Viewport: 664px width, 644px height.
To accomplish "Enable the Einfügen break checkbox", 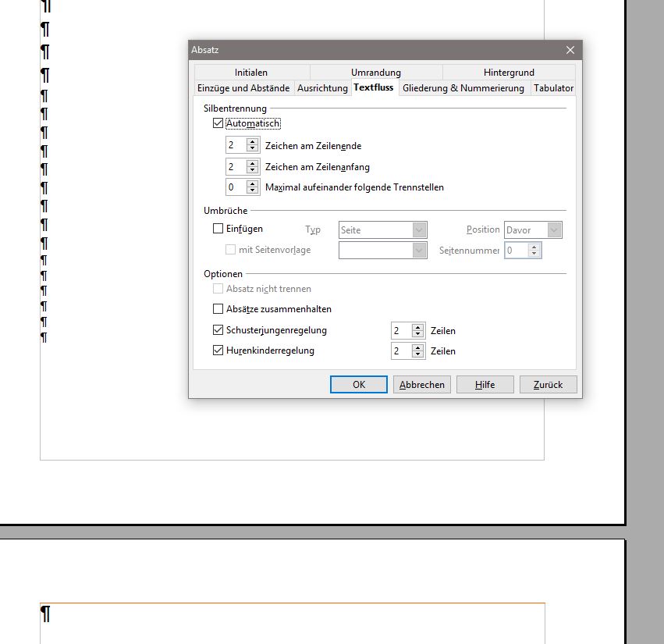I will [218, 229].
